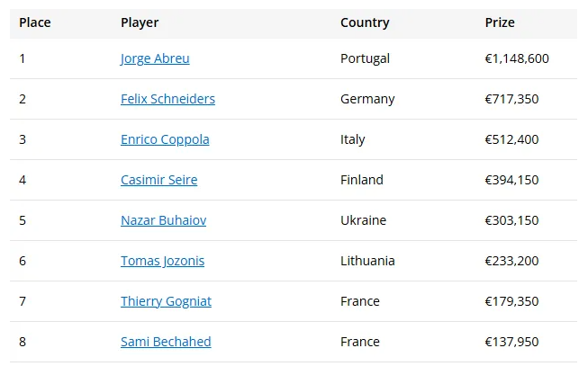Click the Player column header
The width and height of the screenshot is (588, 366).
pos(140,22)
